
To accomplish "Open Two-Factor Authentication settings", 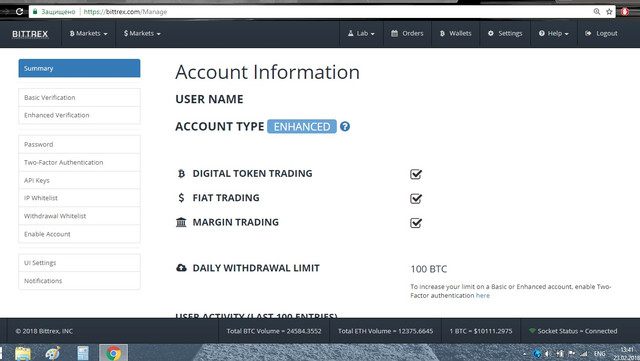I will [79, 163].
